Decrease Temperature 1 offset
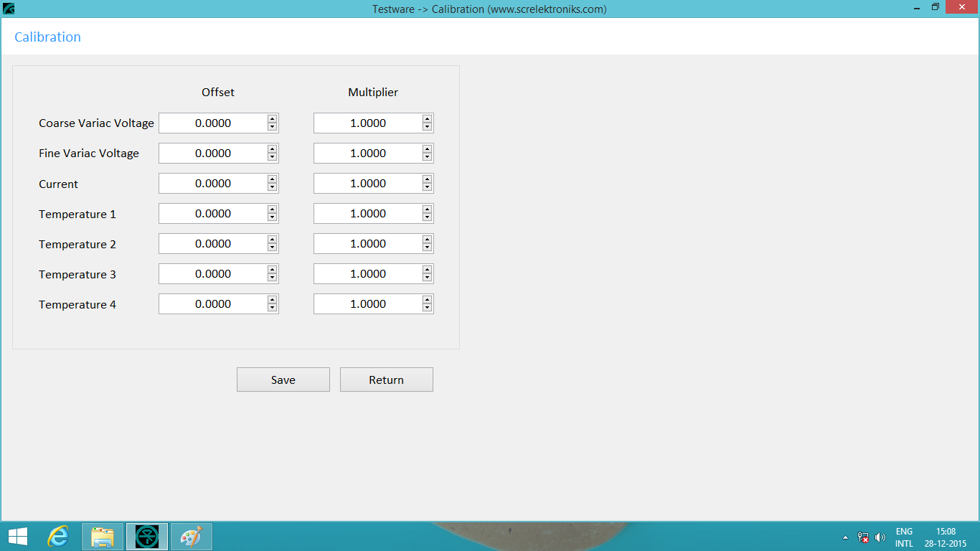 [x=272, y=217]
